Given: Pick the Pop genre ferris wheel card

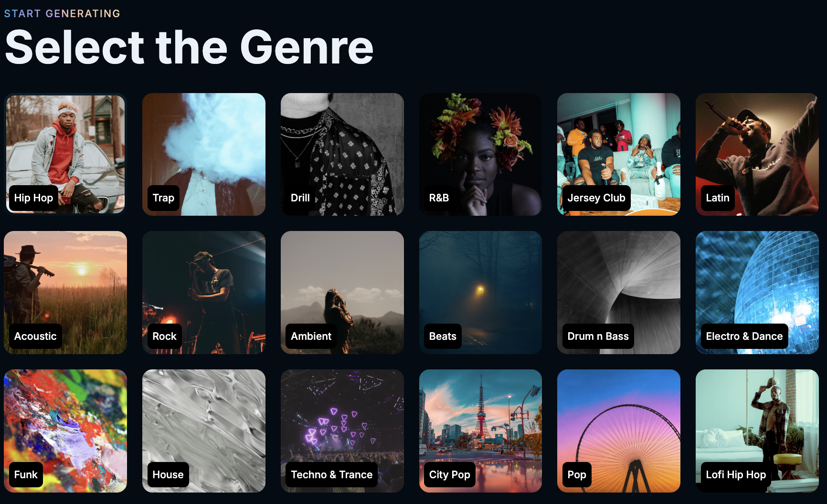Looking at the screenshot, I should [619, 431].
